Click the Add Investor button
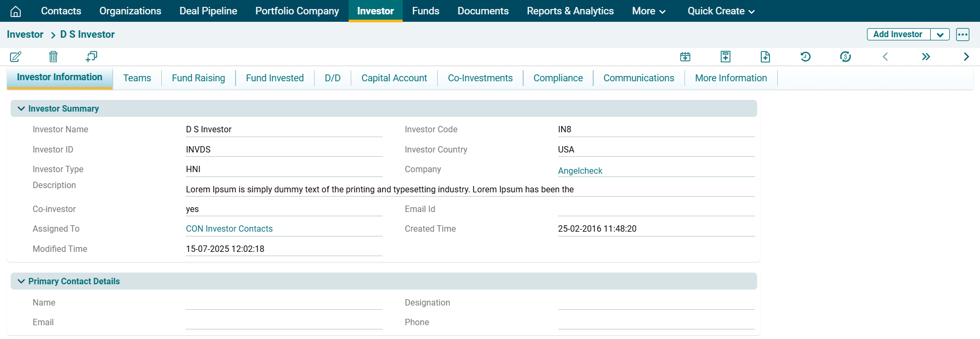 898,35
